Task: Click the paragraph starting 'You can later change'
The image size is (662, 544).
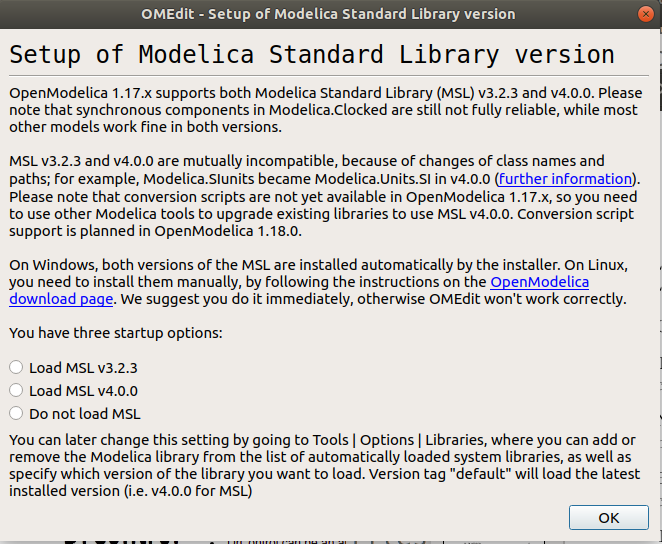Action: 325,465
